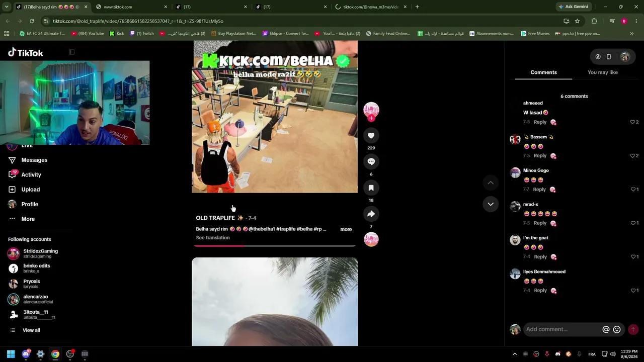Open the video's comment bubble icon
The width and height of the screenshot is (644, 362).
(x=371, y=161)
